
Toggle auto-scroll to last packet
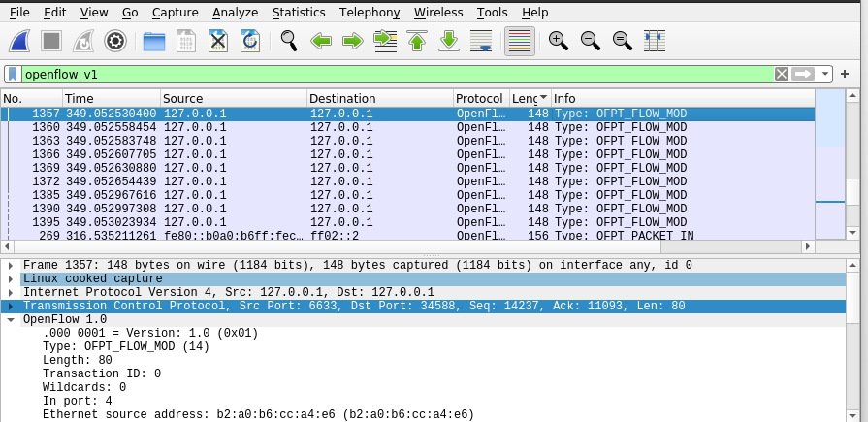tap(481, 41)
